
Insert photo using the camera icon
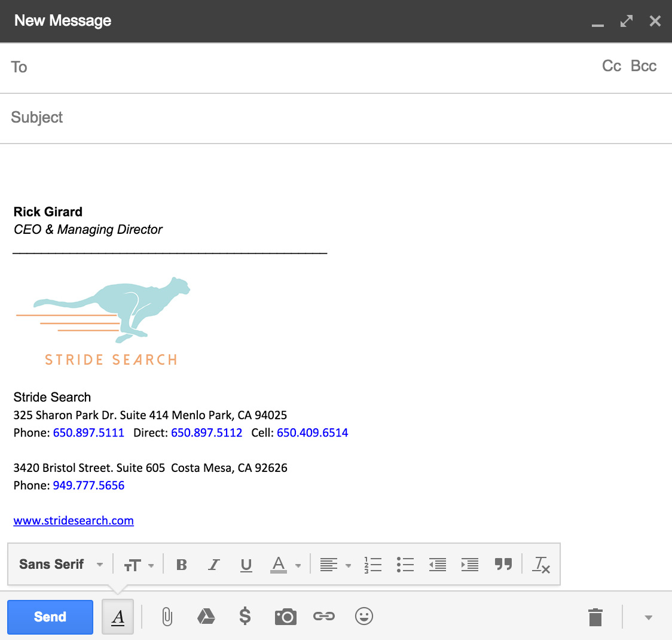pos(285,617)
